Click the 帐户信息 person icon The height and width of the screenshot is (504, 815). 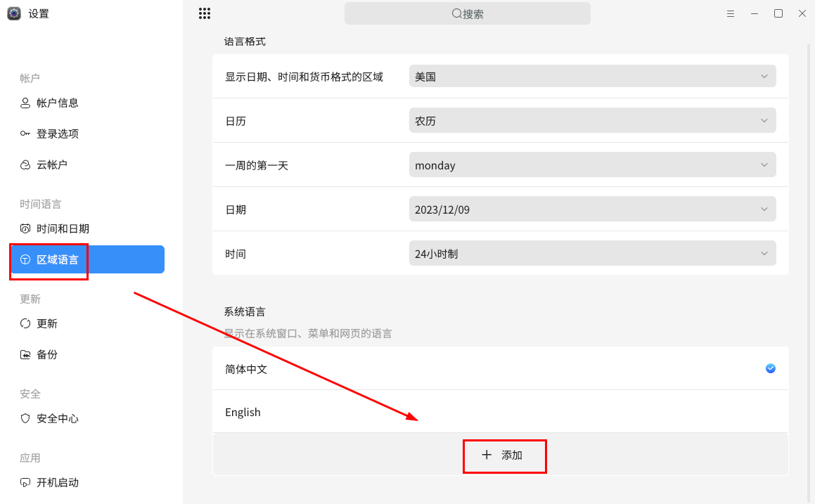(x=25, y=103)
